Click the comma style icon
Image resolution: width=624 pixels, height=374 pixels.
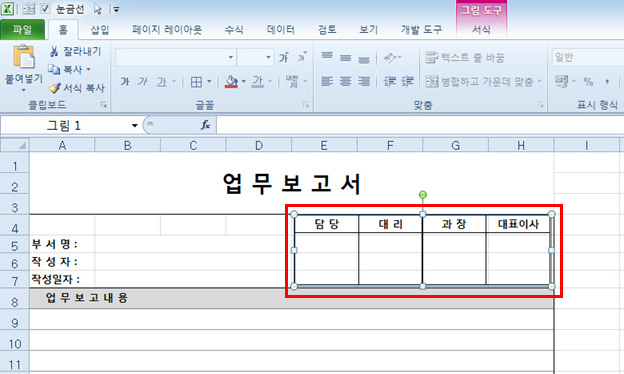[607, 82]
